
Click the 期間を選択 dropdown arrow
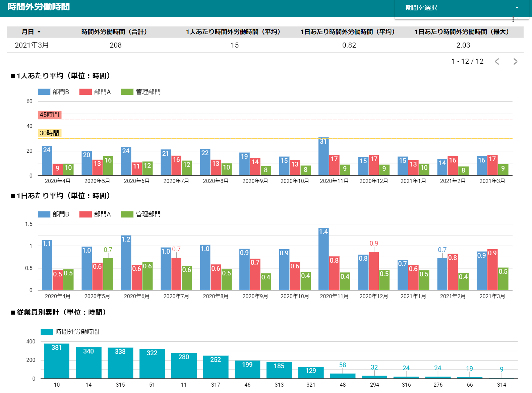517,8
